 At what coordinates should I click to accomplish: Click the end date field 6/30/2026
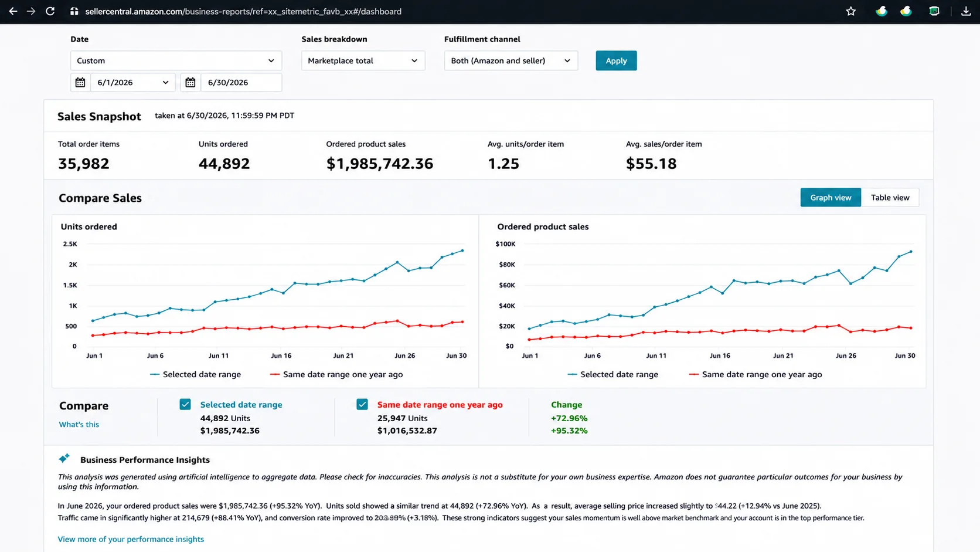[241, 83]
